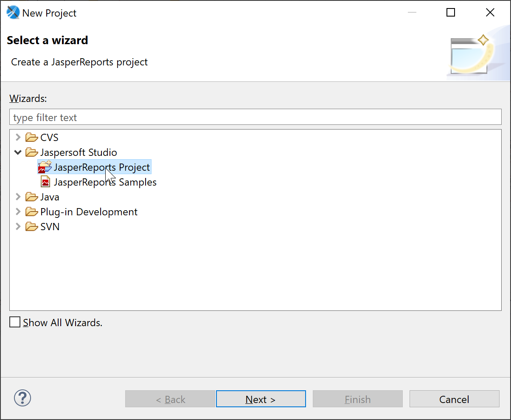Enable the Show All Wizards checkbox

[x=15, y=322]
